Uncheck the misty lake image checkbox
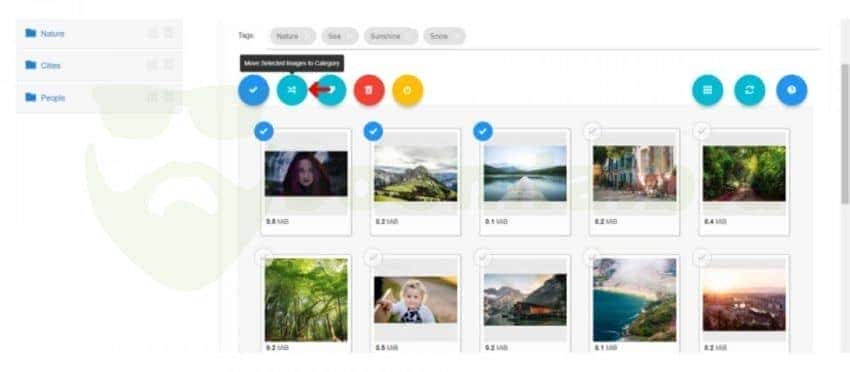The height and width of the screenshot is (372, 850). tap(483, 131)
